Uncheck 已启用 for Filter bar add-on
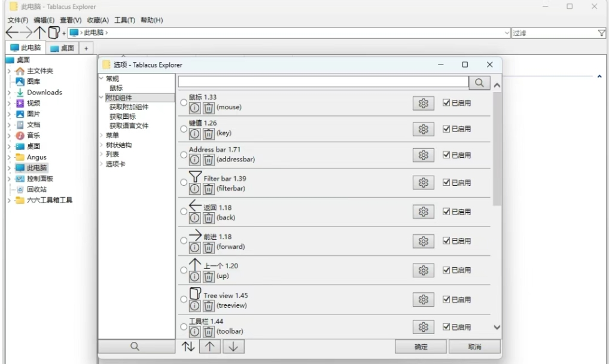This screenshot has height=364, width=609. tap(446, 182)
